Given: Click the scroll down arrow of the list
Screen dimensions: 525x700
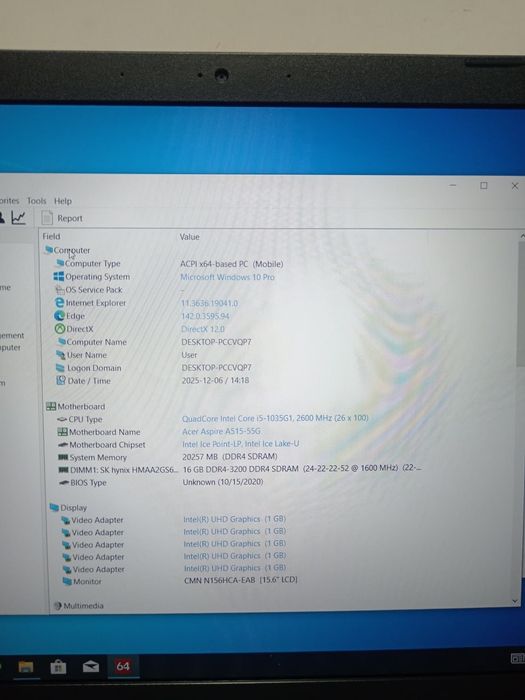Looking at the screenshot, I should [x=515, y=601].
